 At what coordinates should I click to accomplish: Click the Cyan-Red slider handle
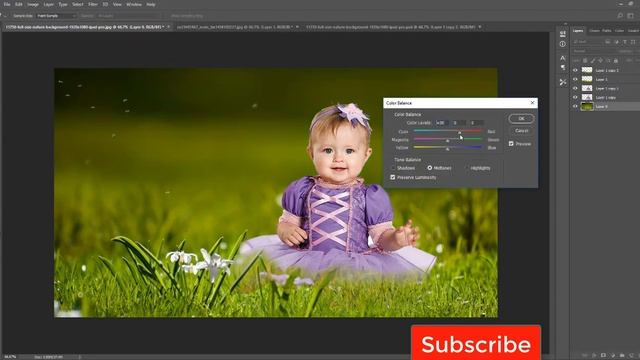(459, 133)
